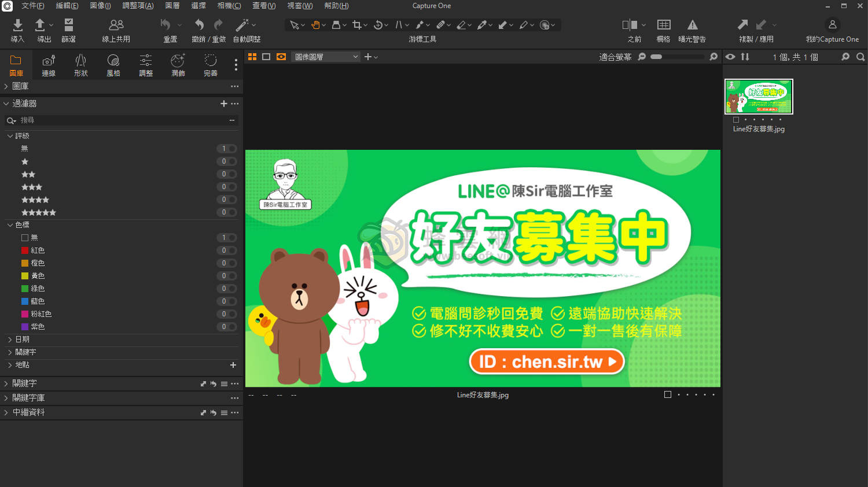Viewport: 868px width, 487px height.
Task: Click the Export (導出) icon
Action: 40,25
